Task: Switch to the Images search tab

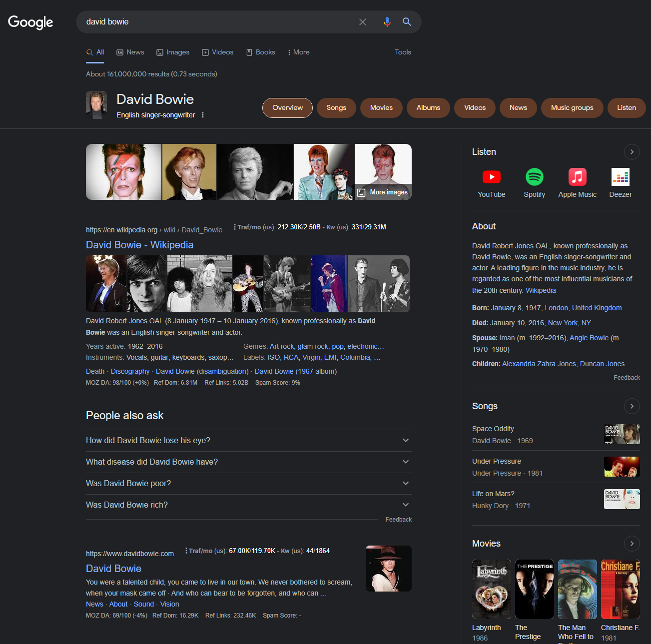Action: (173, 52)
